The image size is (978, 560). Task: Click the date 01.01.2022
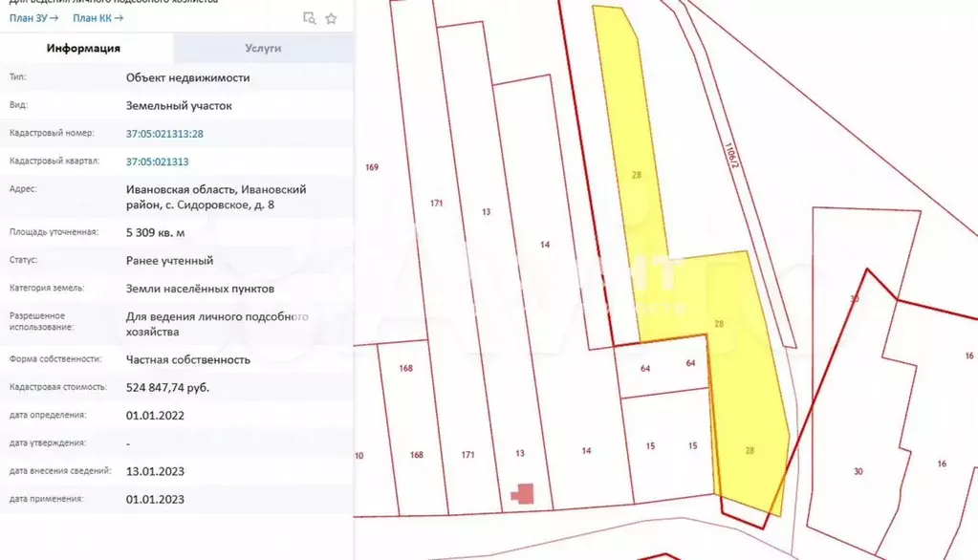(x=155, y=416)
